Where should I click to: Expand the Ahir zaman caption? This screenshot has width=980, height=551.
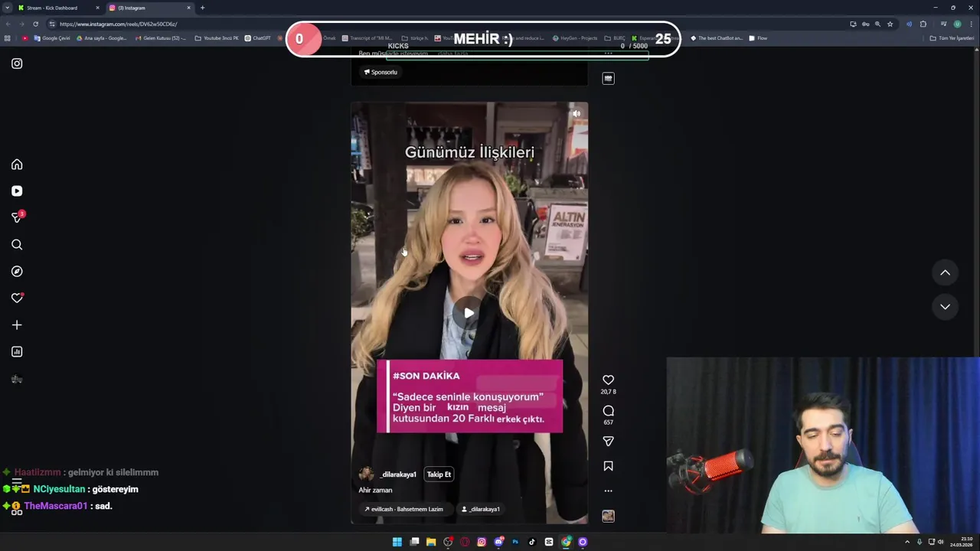[375, 490]
